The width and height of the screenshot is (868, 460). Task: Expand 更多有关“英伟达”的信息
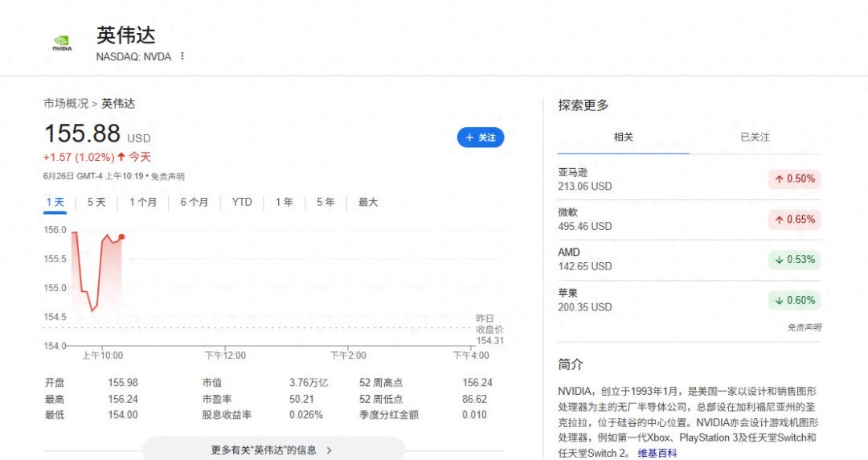point(273,450)
